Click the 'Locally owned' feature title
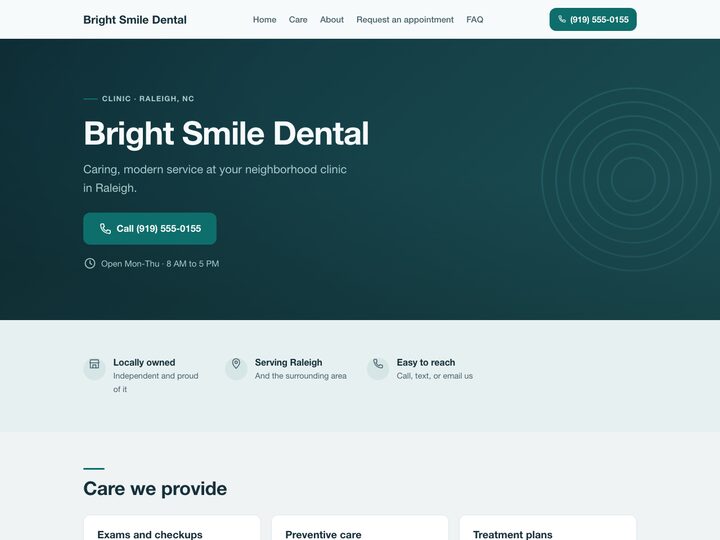The image size is (720, 540). [x=144, y=362]
